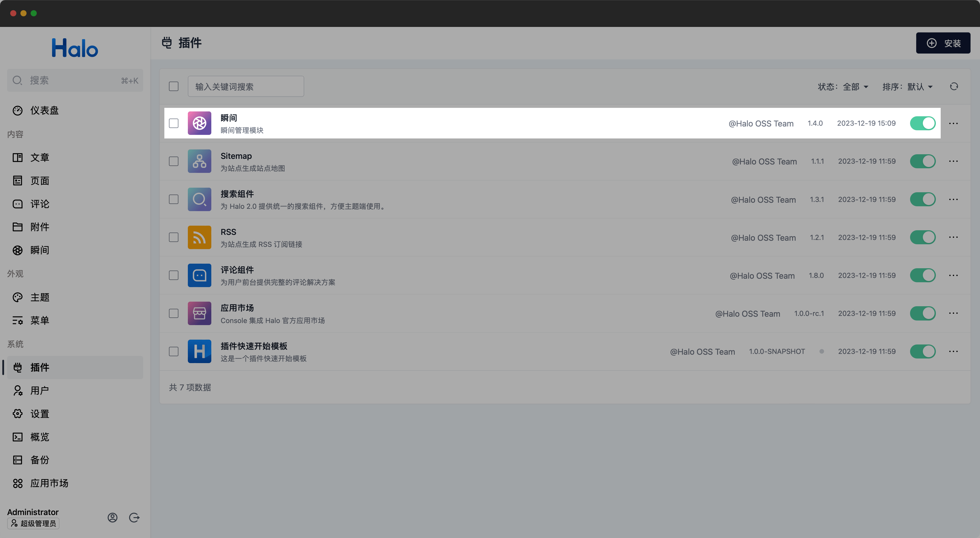Open 页面 in sidebar
Screen dimensions: 980x538
[75, 181]
